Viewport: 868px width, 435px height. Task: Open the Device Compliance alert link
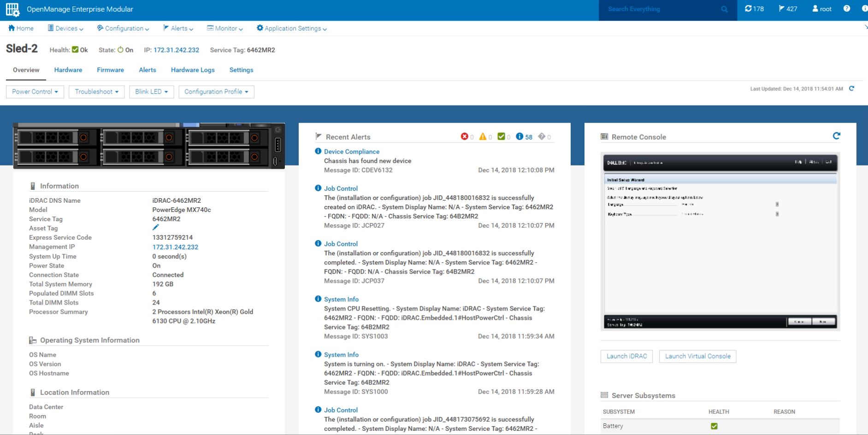coord(352,151)
